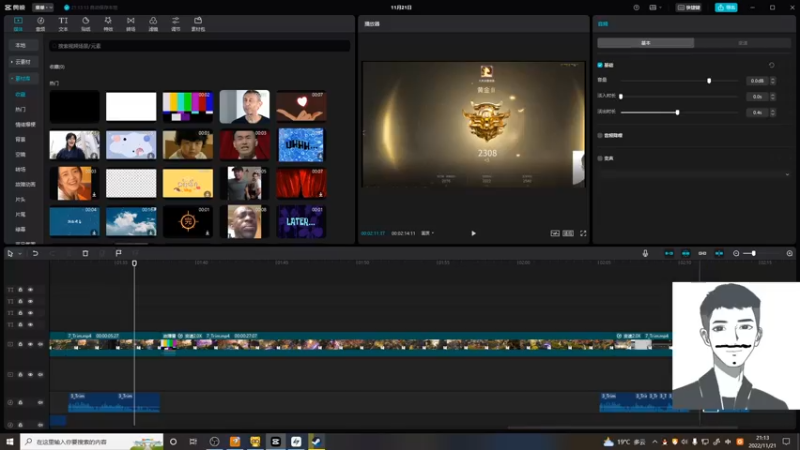Click the 导出 export button
The image size is (800, 450).
pos(726,8)
